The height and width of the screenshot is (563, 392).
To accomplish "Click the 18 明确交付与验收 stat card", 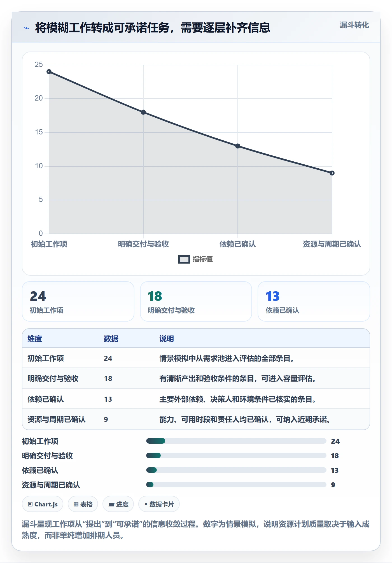I will click(196, 301).
